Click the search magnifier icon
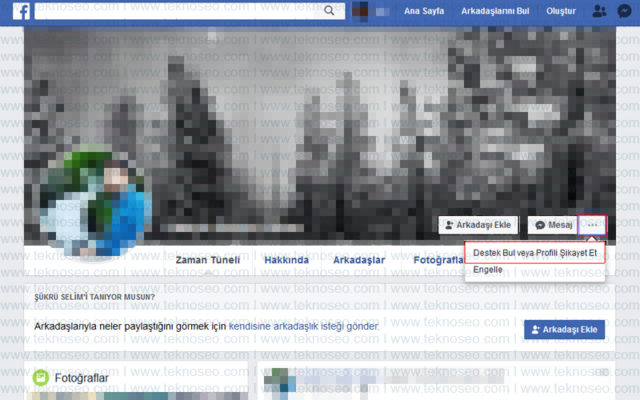The width and height of the screenshot is (640, 400). click(329, 11)
